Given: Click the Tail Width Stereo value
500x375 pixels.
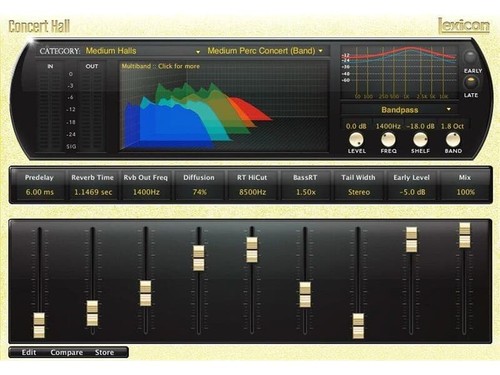Looking at the screenshot, I should click(359, 192).
